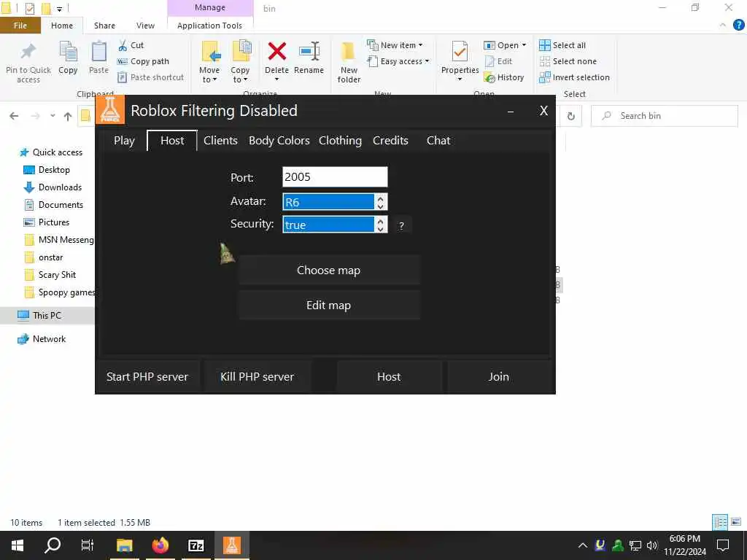747x560 pixels.
Task: Click Select all in ribbon
Action: 562,45
